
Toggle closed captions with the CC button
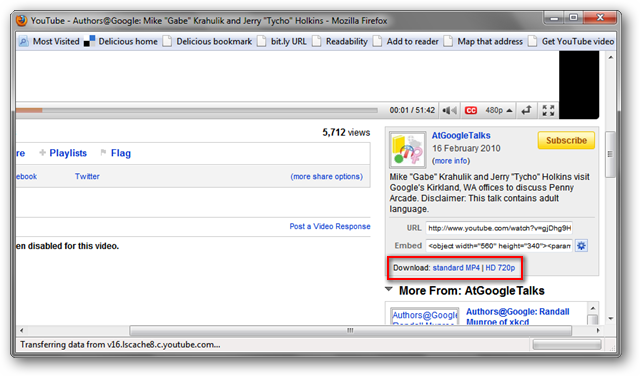pyautogui.click(x=471, y=110)
